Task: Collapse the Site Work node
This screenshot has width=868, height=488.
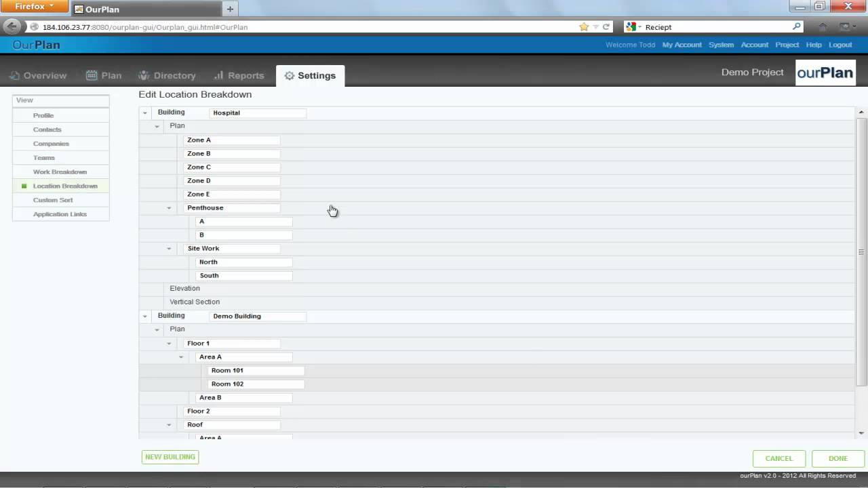Action: [x=169, y=249]
